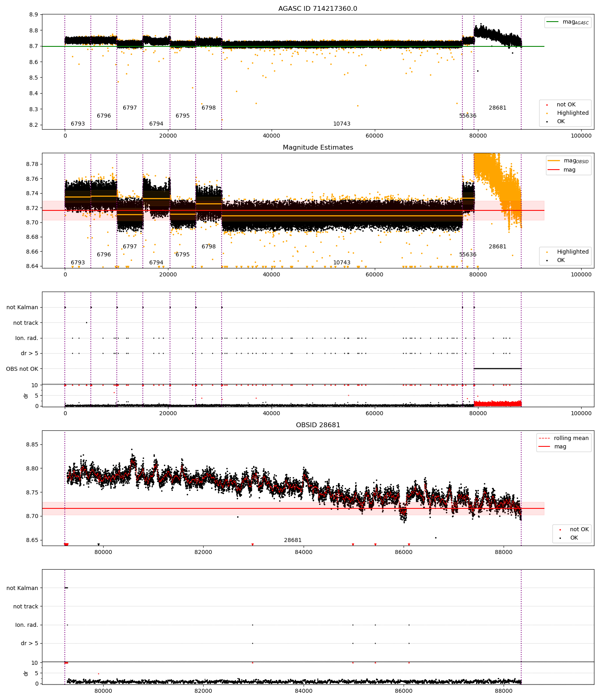Click the 8.2 y-axis tick label

(34, 125)
